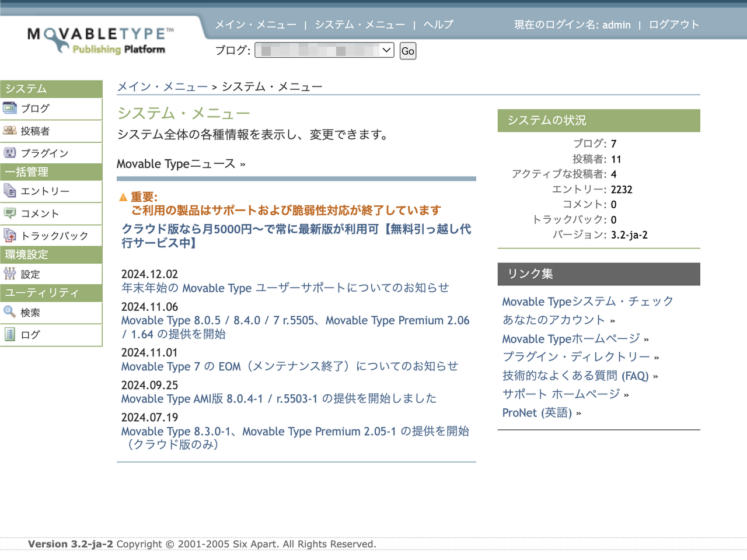Screen dimensions: 747x560
Task: Open システム・メニュー in top navigation
Action: click(359, 24)
